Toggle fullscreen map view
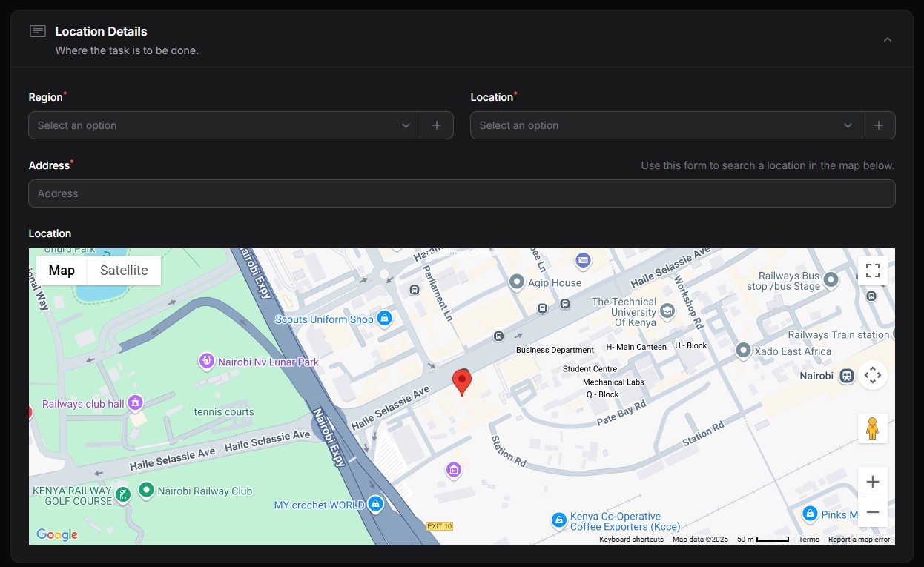The height and width of the screenshot is (567, 924). 873,271
